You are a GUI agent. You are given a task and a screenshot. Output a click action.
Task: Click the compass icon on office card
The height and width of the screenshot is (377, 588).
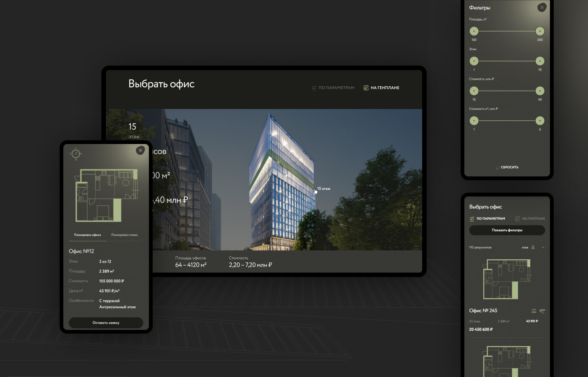(x=76, y=153)
